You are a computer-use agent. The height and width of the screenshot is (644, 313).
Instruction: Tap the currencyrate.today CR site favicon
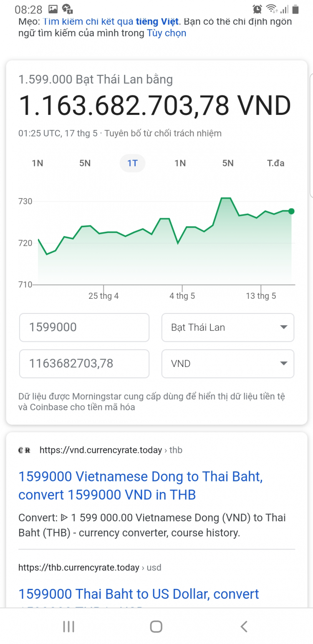[25, 450]
